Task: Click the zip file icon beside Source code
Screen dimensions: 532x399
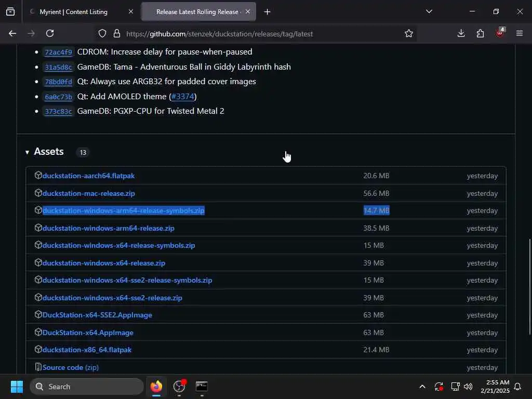Action: point(38,367)
